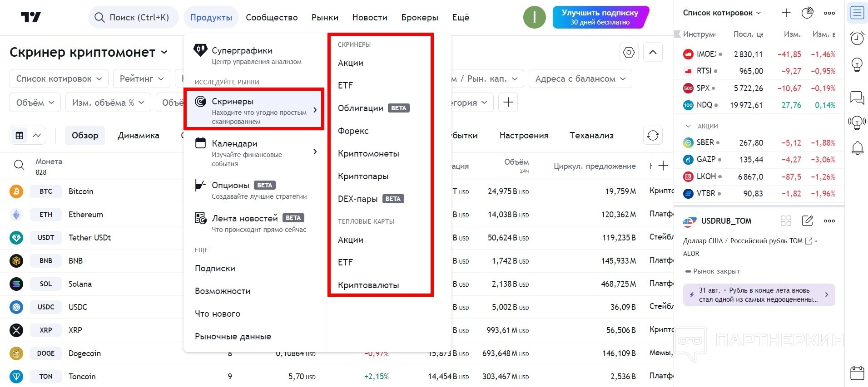This screenshot has width=868, height=387.
Task: Open the Возможности link
Action: point(223,291)
